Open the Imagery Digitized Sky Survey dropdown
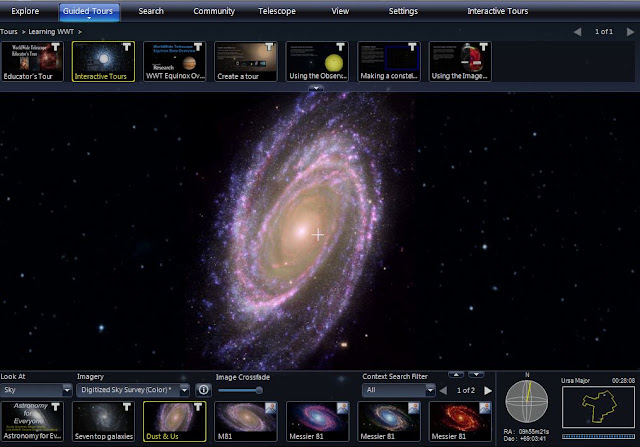Image resolution: width=640 pixels, height=447 pixels. [x=133, y=390]
